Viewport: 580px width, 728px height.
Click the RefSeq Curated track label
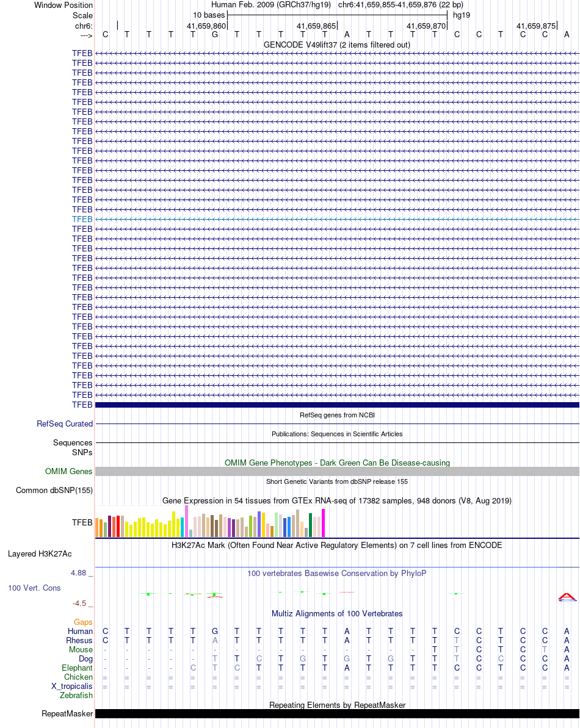tap(65, 423)
